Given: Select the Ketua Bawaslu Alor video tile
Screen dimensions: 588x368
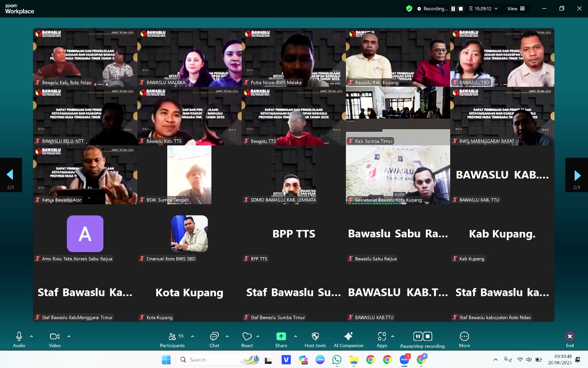Looking at the screenshot, I should 85,175.
